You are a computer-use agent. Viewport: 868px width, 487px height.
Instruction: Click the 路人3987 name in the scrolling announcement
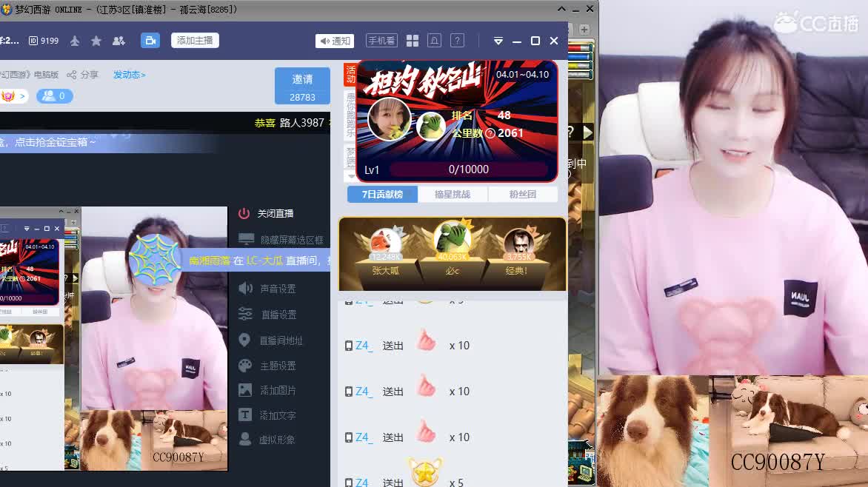coord(301,122)
